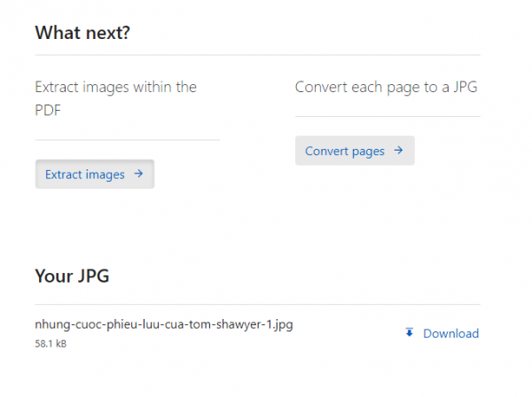This screenshot has width=532, height=397.
Task: Click the Your JPG heading
Action: click(x=72, y=276)
